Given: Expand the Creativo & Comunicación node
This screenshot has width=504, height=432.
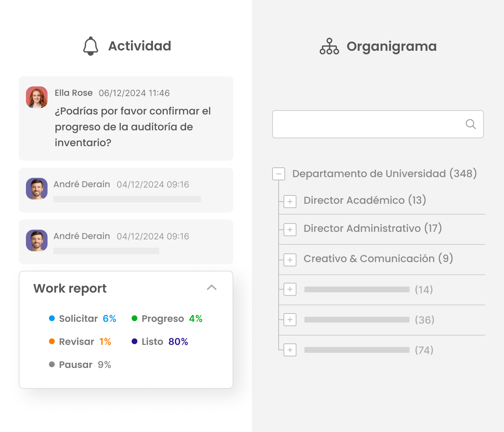Looking at the screenshot, I should click(290, 260).
